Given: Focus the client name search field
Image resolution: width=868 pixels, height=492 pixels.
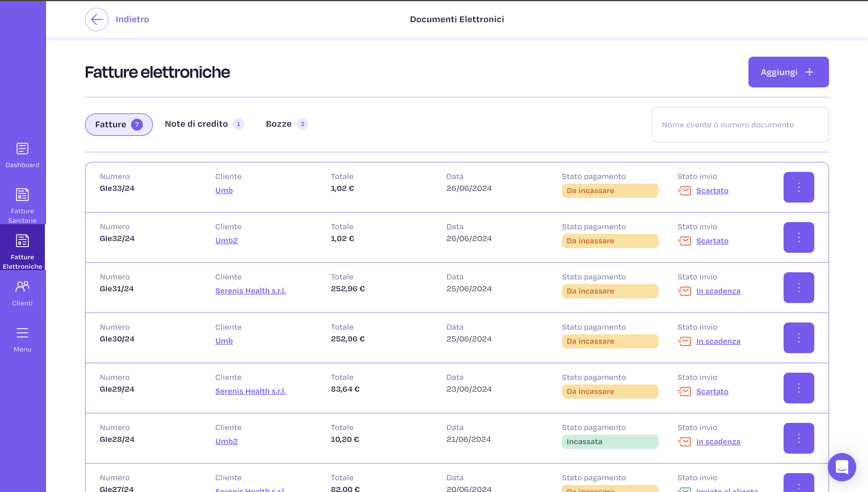Looking at the screenshot, I should pyautogui.click(x=740, y=125).
